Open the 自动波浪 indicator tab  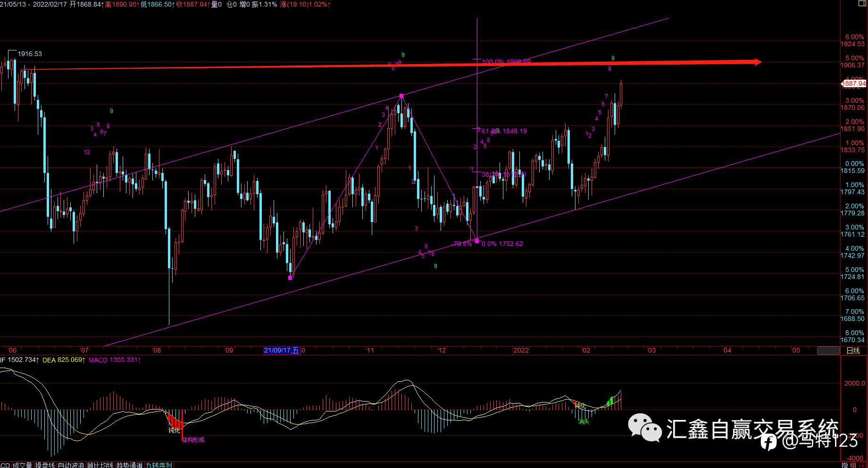tap(71, 465)
